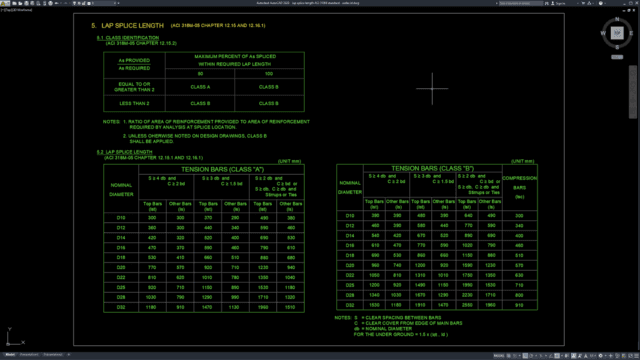Screen dimensions: 640x360
Task: Rotate view using ViewCube N compass label
Action: (x=617, y=19)
